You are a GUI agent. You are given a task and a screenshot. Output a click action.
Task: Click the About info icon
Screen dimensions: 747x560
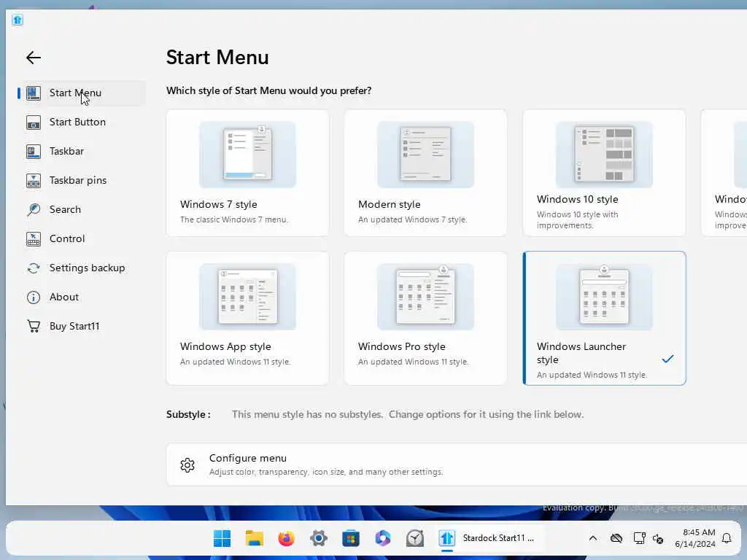tap(34, 297)
